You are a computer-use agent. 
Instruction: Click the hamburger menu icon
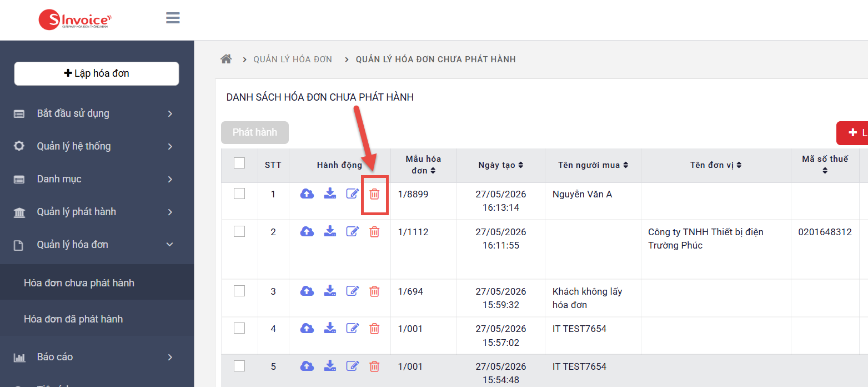173,18
